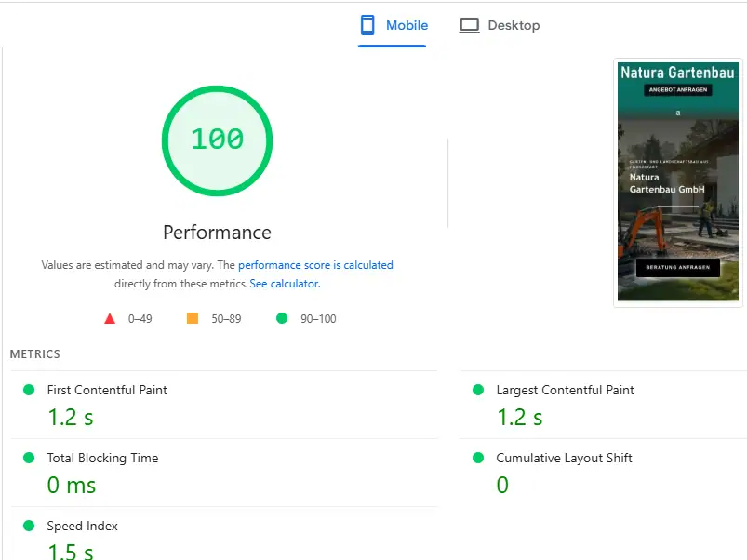The image size is (747, 560).
Task: Switch to the Mobile tab
Action: (x=394, y=25)
